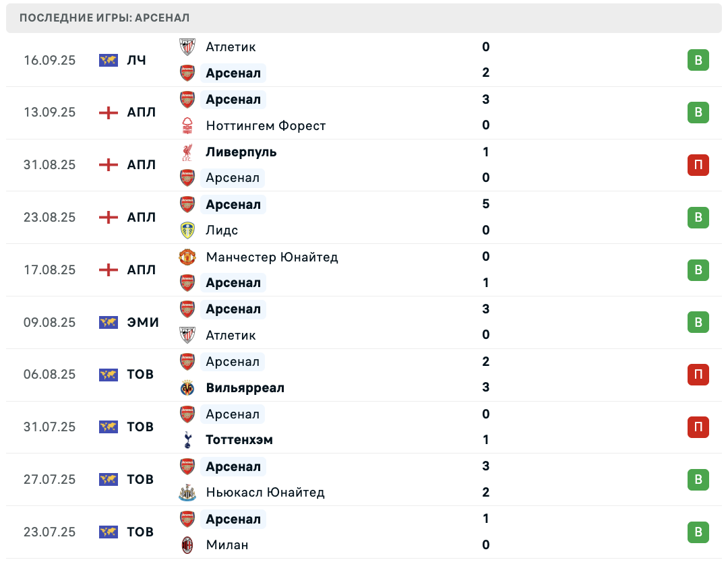Open the red П badge for Villarreal match

pyautogui.click(x=698, y=375)
